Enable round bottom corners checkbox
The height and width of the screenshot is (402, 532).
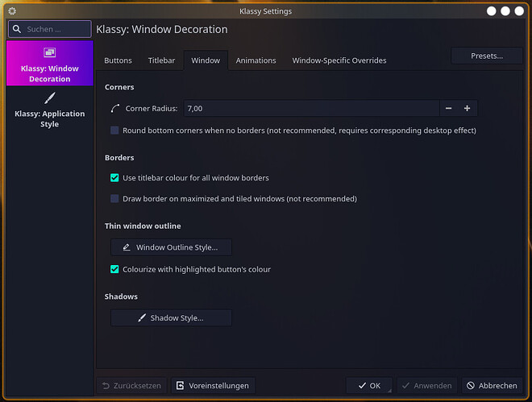point(115,131)
